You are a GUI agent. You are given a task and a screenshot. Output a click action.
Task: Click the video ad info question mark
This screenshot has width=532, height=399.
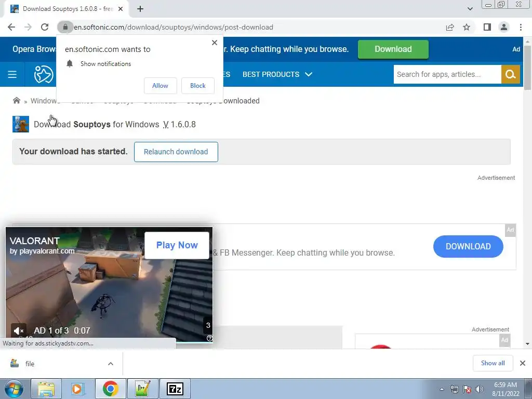[x=210, y=338]
